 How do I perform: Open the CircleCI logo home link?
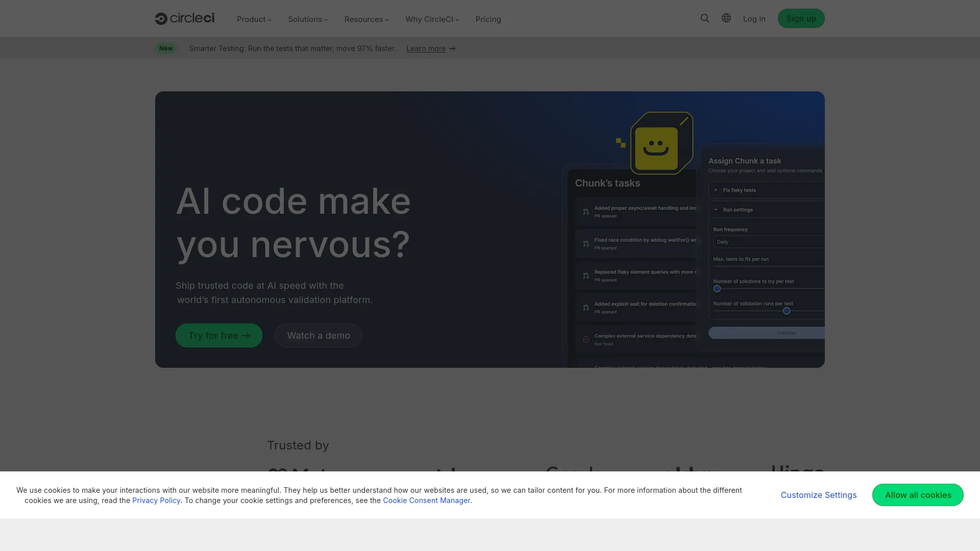185,18
